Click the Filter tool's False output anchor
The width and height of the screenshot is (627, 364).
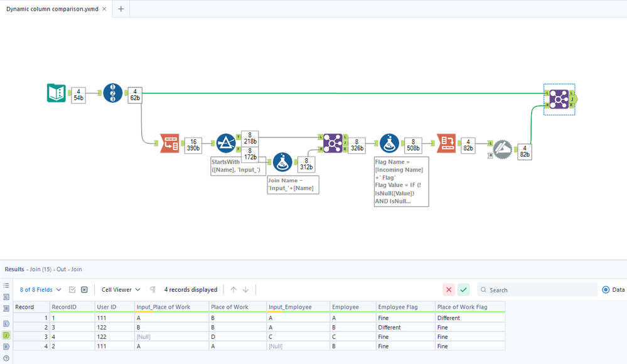(238, 149)
